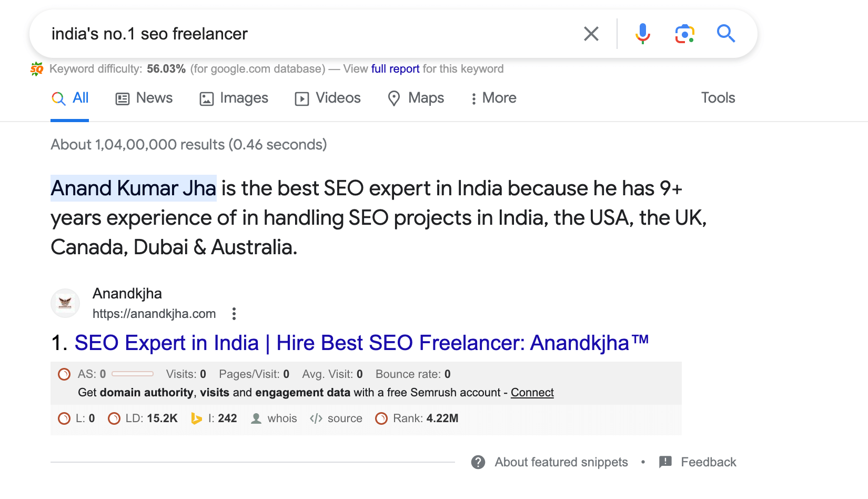Click the Anandkjha site favicon
The width and height of the screenshot is (868, 499).
click(65, 303)
